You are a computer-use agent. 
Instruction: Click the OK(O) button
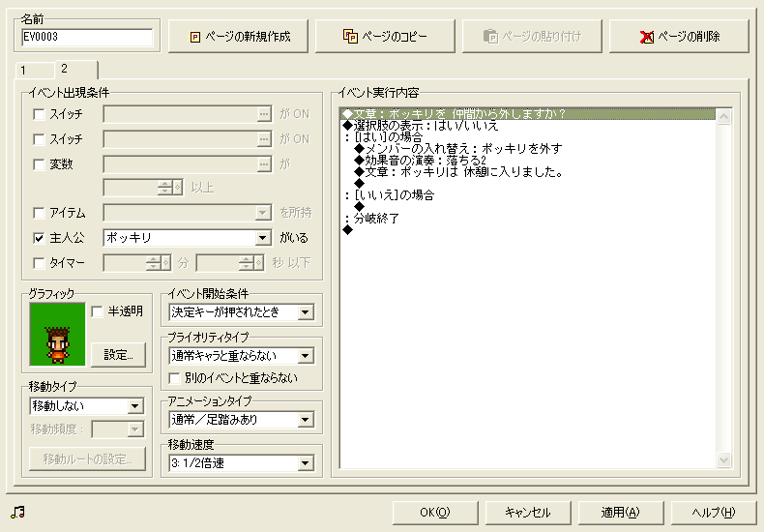coord(435,513)
